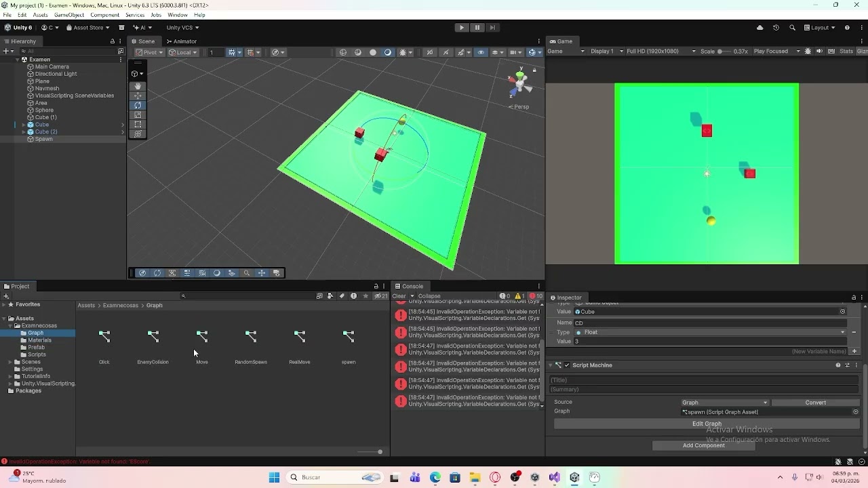This screenshot has width=868, height=488.
Task: Open the Float variable type dropdown
Action: tap(711, 332)
